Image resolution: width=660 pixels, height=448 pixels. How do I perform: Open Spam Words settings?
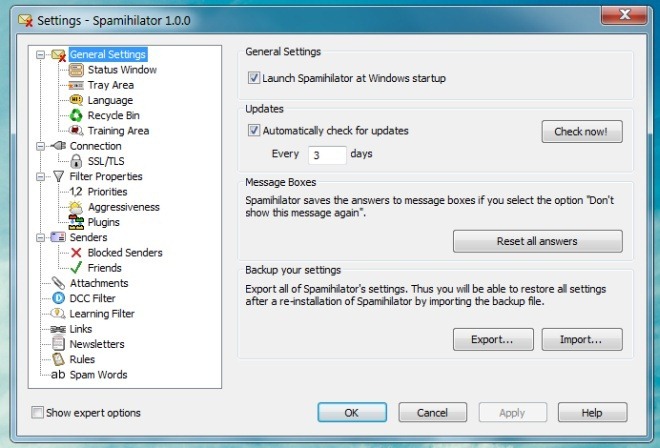point(98,374)
